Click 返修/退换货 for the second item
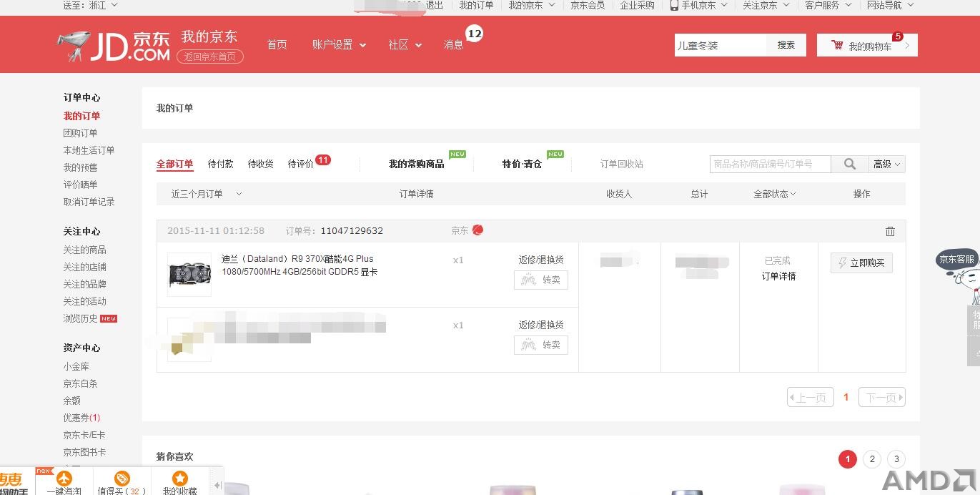The height and width of the screenshot is (495, 980). 541,325
